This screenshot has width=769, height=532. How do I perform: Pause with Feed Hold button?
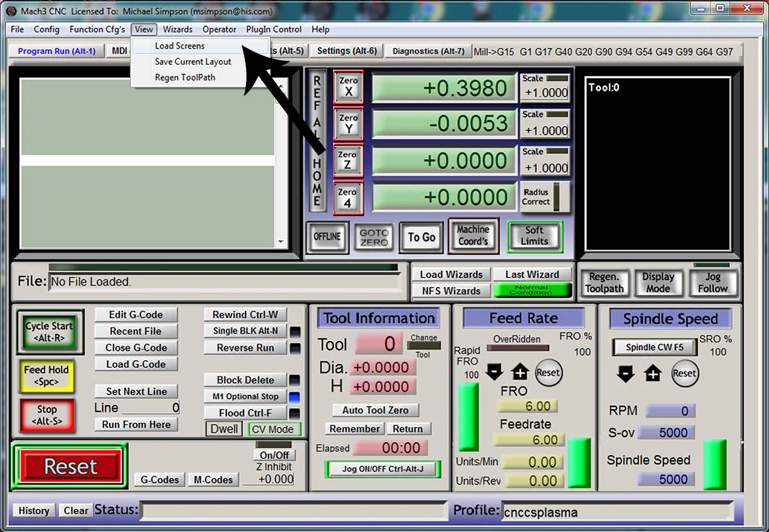46,376
